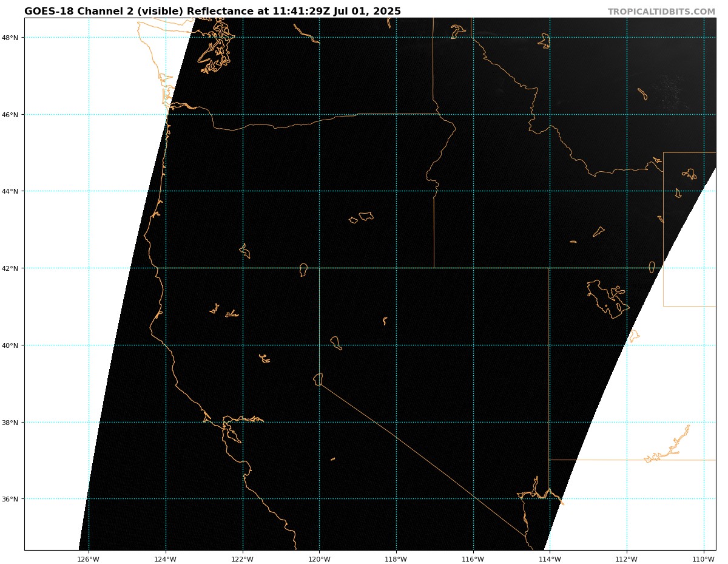Click the 110°W longitude label
The width and height of the screenshot is (728, 564).
704,559
